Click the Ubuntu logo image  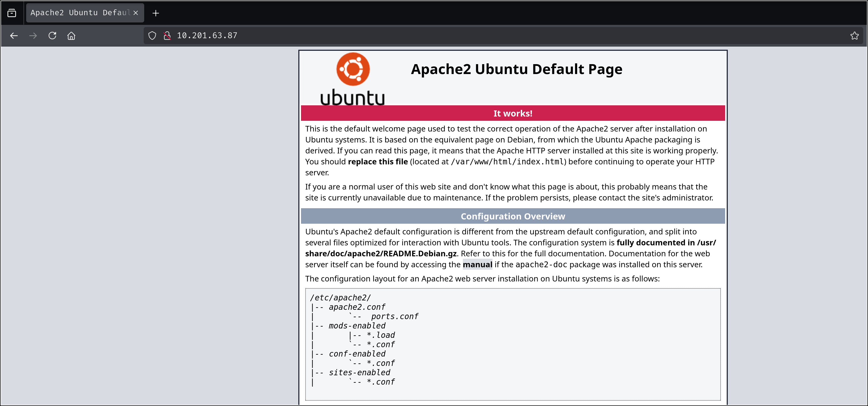[x=353, y=79]
